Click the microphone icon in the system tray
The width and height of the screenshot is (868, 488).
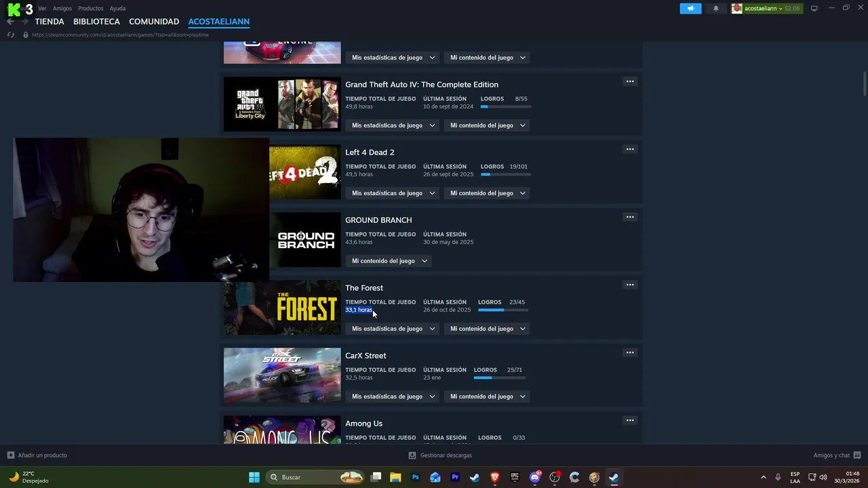pyautogui.click(x=778, y=477)
